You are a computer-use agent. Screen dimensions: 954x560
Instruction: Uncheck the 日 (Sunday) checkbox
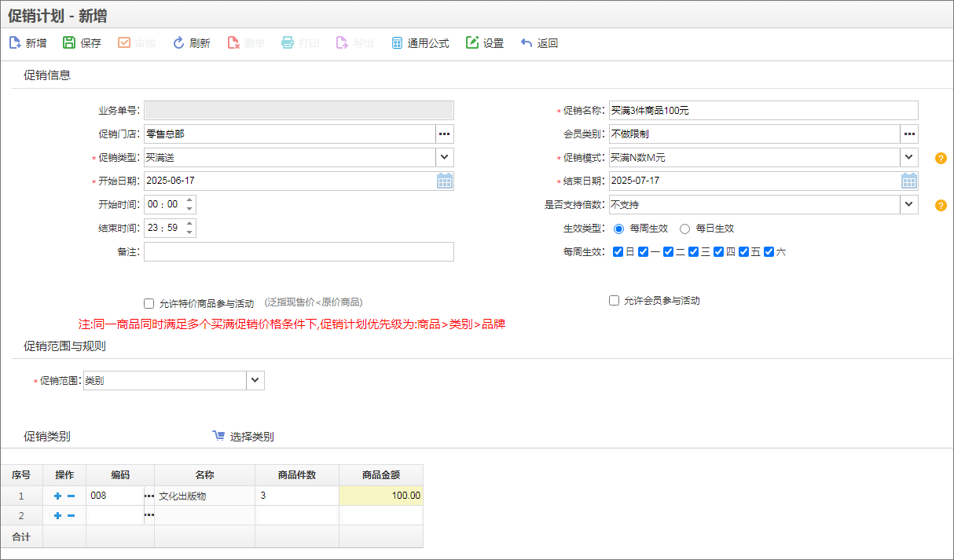coord(618,252)
